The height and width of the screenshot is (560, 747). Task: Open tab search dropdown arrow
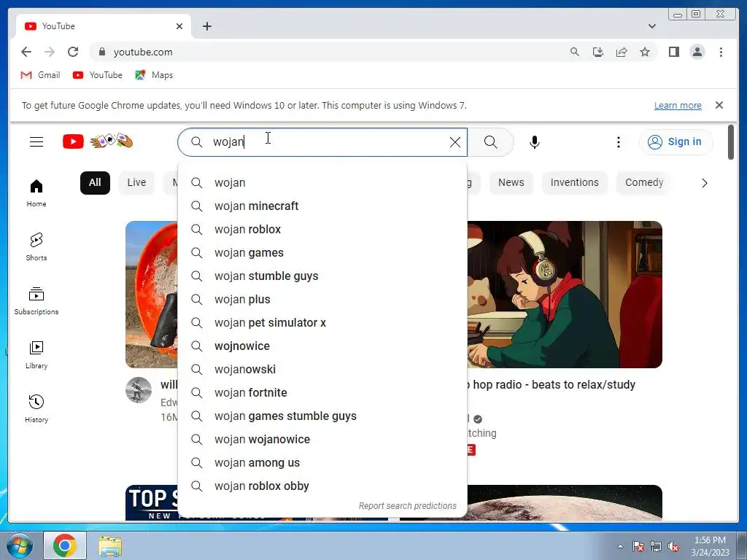pos(651,26)
